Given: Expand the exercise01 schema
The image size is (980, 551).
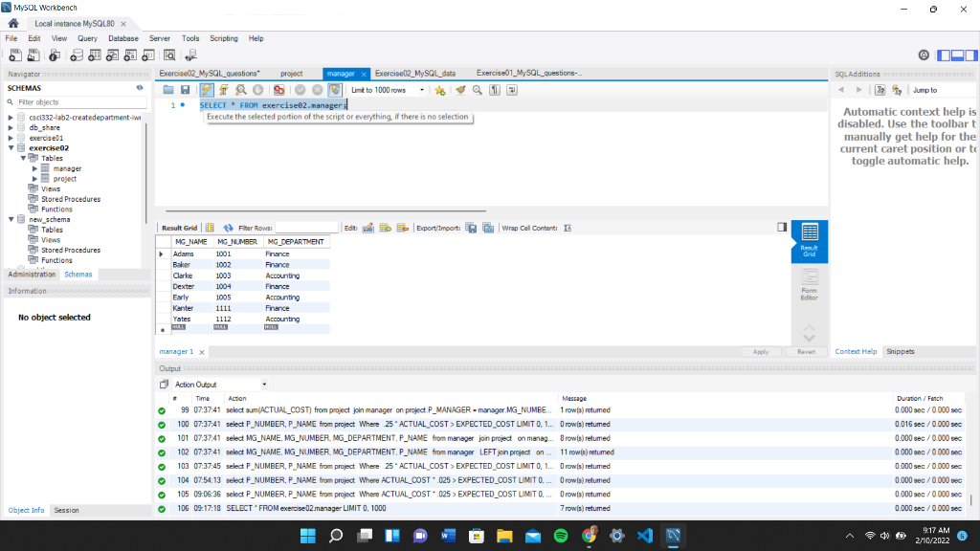Looking at the screenshot, I should (x=11, y=138).
